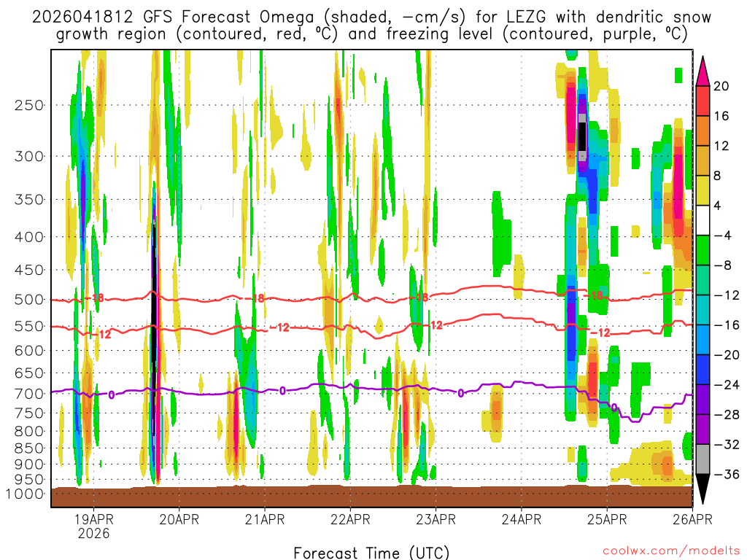Viewport: 747px width, 560px height.
Task: Click the colorbar value 4
Action: coord(718,206)
